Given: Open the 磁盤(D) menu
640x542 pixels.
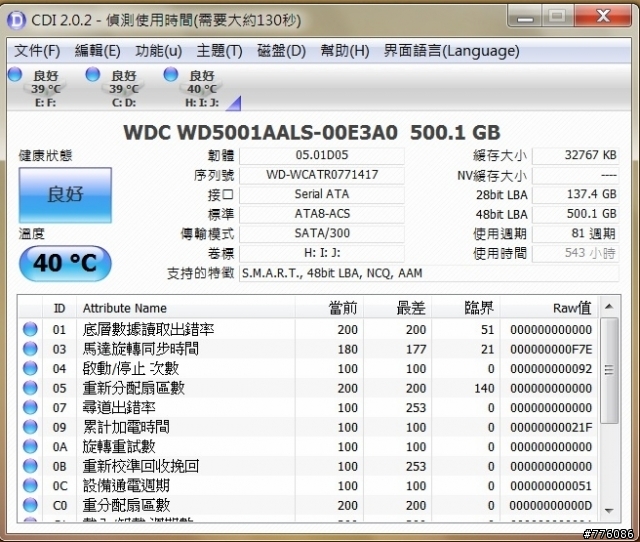Looking at the screenshot, I should tap(281, 51).
